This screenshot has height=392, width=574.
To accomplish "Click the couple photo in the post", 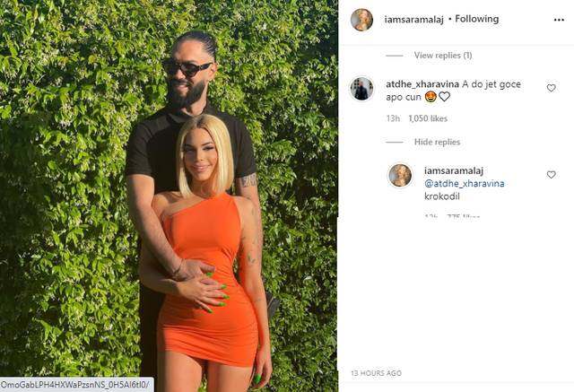I will [x=169, y=196].
